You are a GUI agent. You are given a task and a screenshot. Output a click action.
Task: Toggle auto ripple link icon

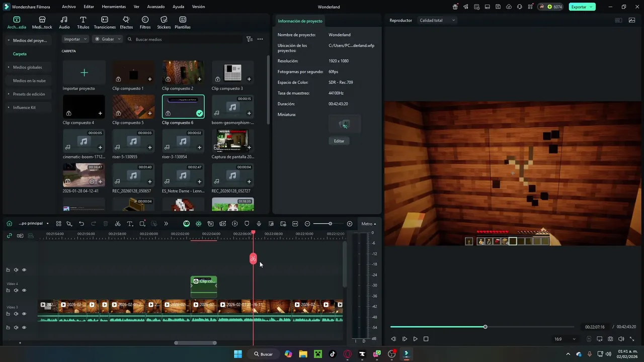coord(9,236)
